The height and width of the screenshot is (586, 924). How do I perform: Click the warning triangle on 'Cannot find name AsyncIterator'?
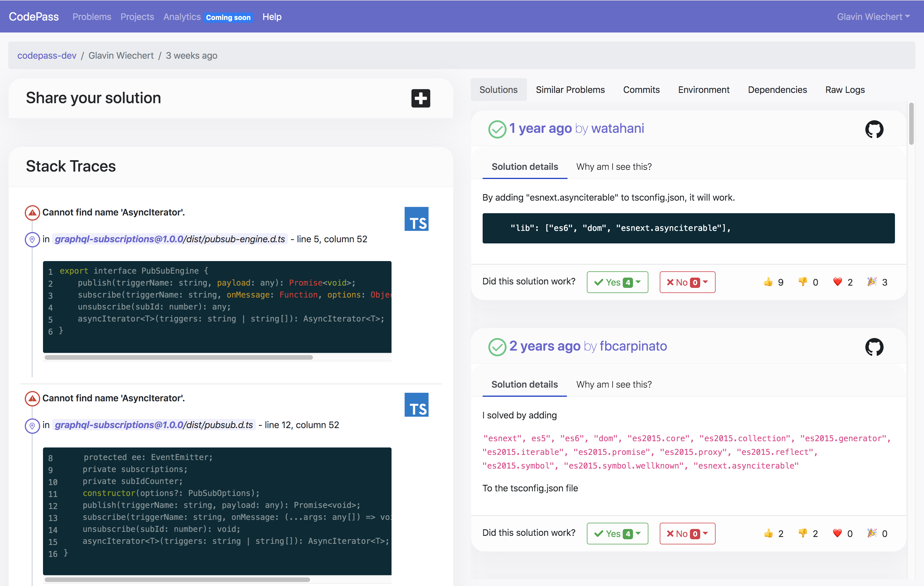[x=32, y=212]
